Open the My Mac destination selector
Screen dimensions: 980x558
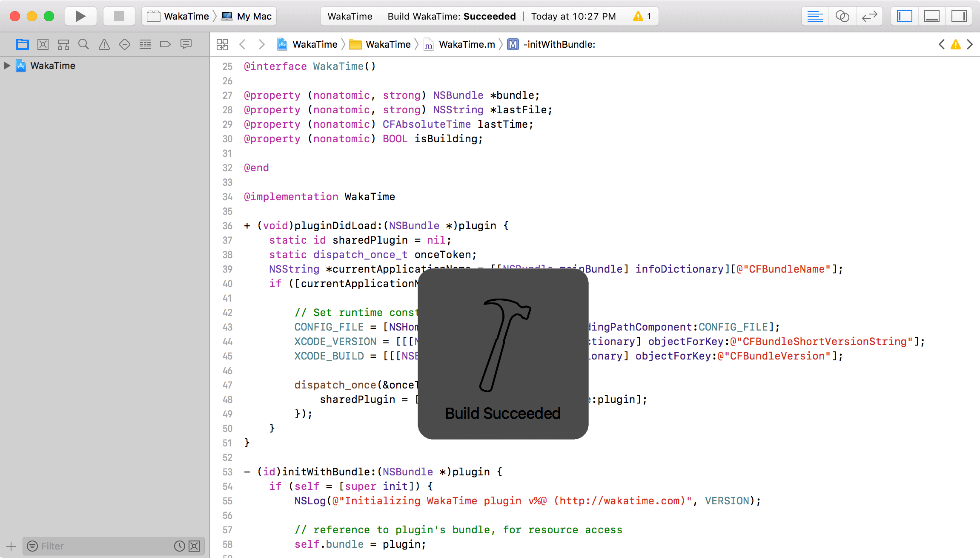(x=247, y=16)
